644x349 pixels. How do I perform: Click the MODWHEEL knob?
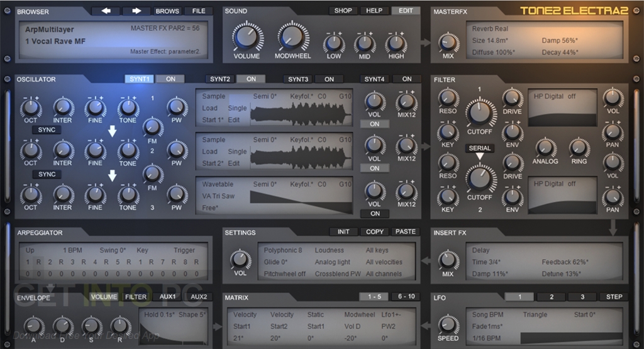pos(292,37)
